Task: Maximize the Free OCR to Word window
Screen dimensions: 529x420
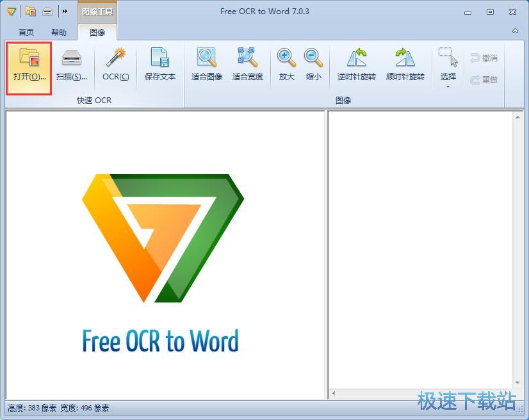Action: point(490,12)
